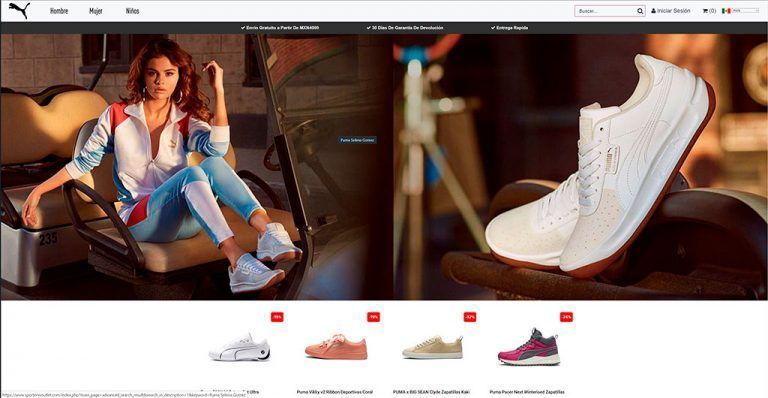Open the white BMW Puma shoe thumbnail
768x398 pixels.
pyautogui.click(x=240, y=349)
